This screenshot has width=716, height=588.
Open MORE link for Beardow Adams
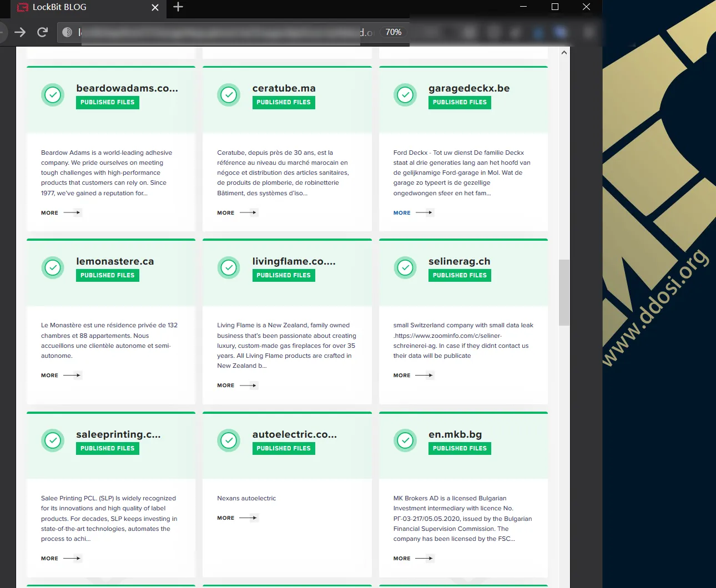(61, 213)
